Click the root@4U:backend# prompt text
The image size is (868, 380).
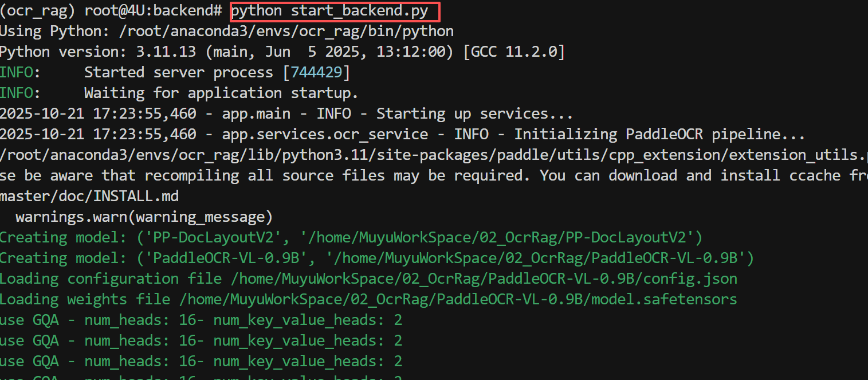click(154, 10)
